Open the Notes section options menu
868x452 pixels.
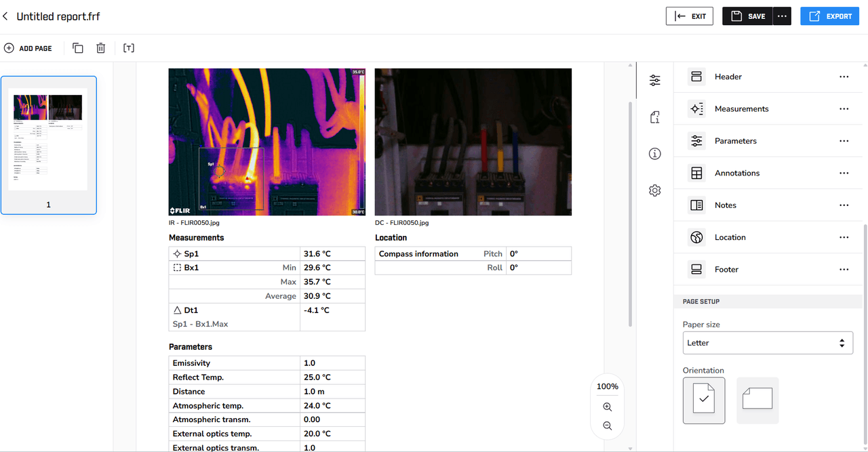[x=844, y=205]
